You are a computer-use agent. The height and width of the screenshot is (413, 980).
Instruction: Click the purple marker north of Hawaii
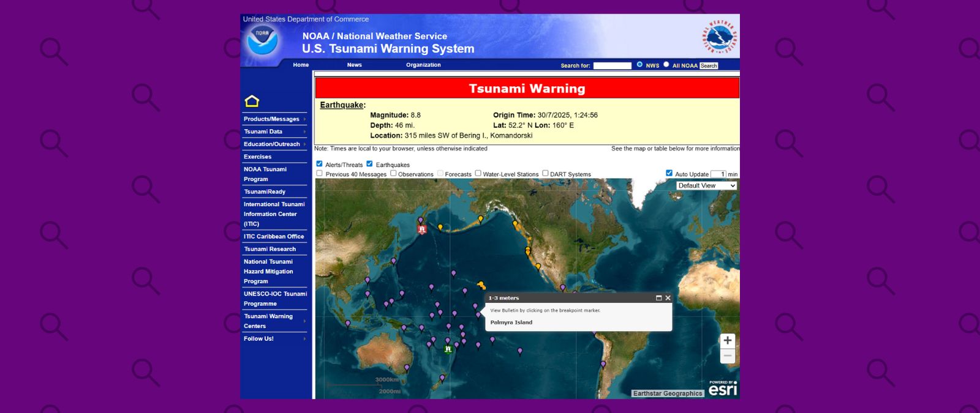tap(453, 273)
